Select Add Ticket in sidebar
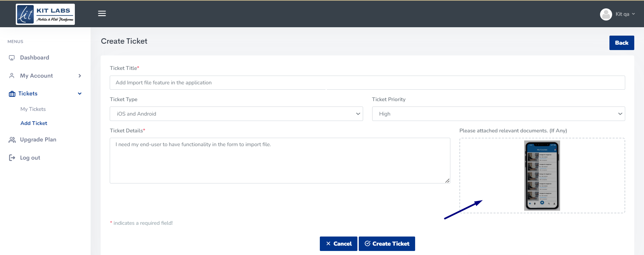This screenshot has height=255, width=644. click(34, 123)
